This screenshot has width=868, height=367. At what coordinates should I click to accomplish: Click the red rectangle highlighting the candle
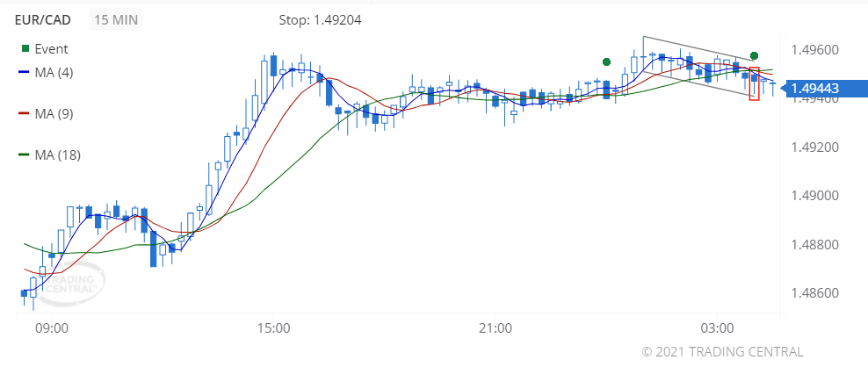click(x=754, y=83)
